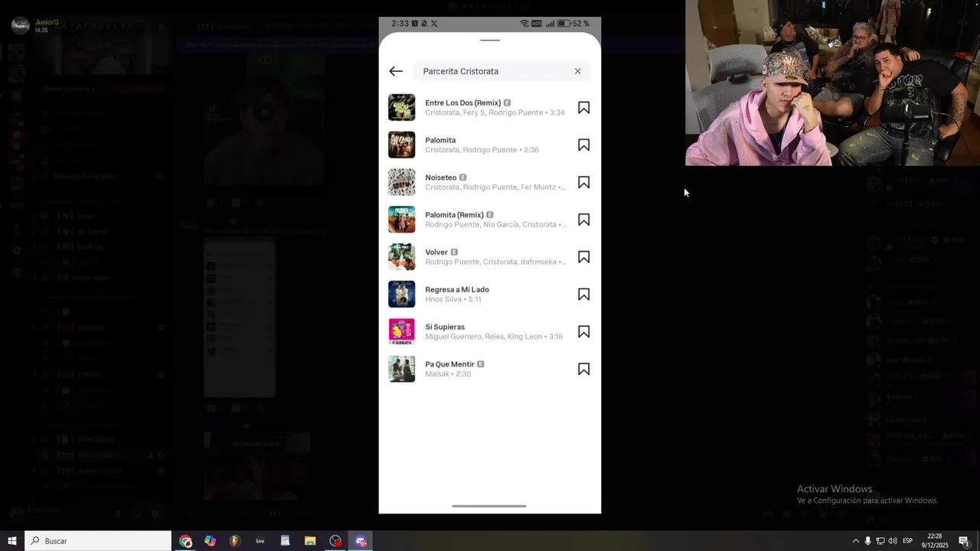Click 'Hnos Silva • 5:11' artist line
The width and height of the screenshot is (980, 551).
(x=453, y=299)
